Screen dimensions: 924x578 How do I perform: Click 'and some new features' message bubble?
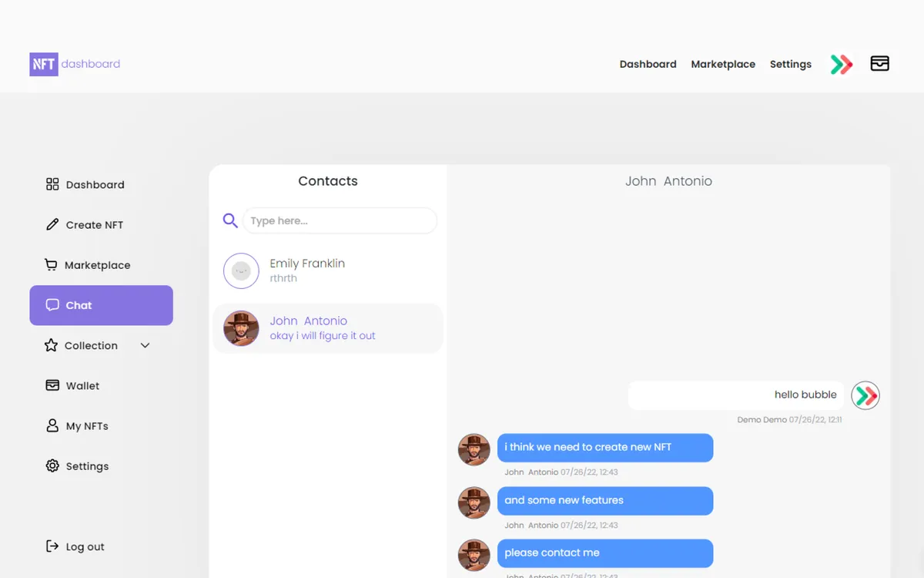pos(605,501)
